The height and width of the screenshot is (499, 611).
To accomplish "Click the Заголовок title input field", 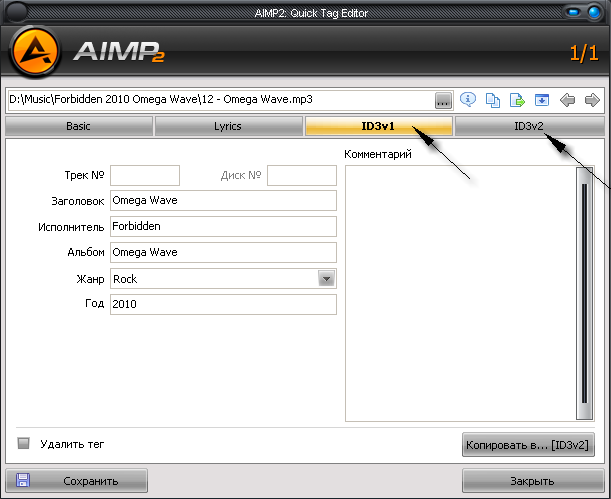I will 223,200.
